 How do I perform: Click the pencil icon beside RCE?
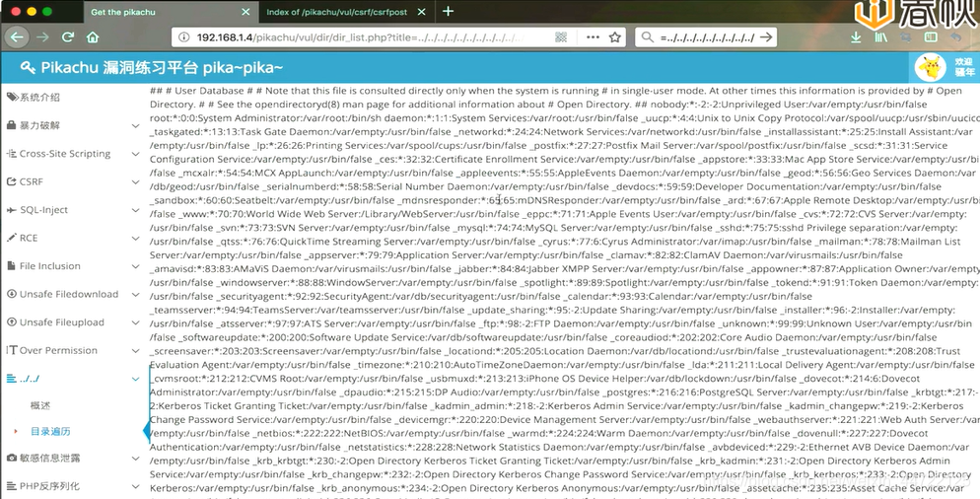(x=11, y=238)
